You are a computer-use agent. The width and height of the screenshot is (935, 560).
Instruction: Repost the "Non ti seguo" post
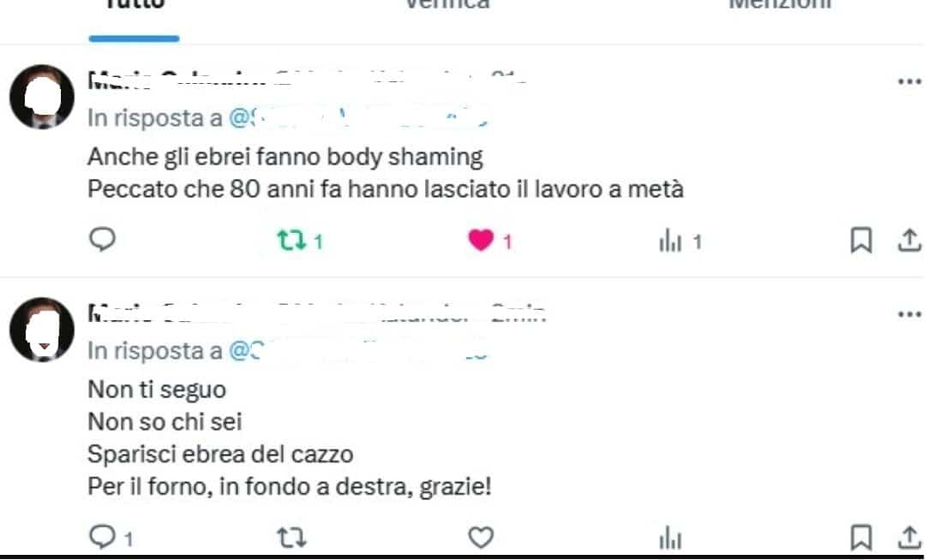(291, 538)
